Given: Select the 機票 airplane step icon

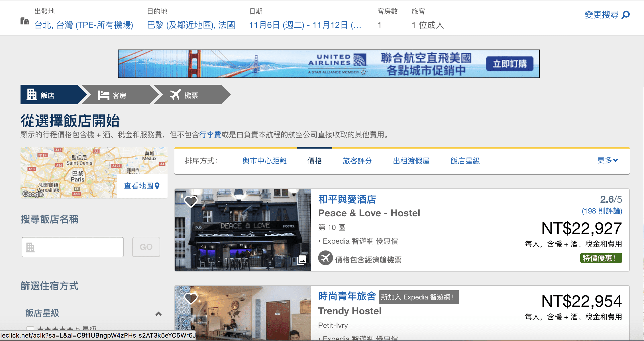Looking at the screenshot, I should coord(175,95).
